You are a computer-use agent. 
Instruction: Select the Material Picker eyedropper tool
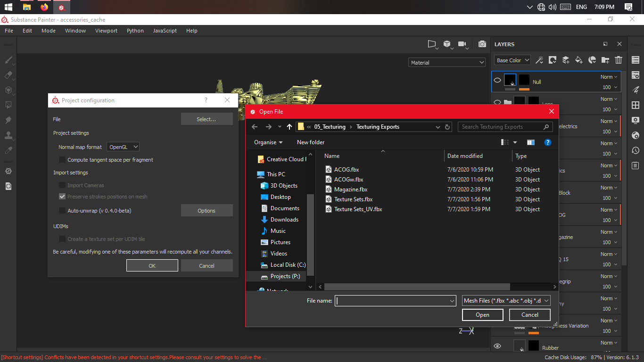[x=8, y=150]
